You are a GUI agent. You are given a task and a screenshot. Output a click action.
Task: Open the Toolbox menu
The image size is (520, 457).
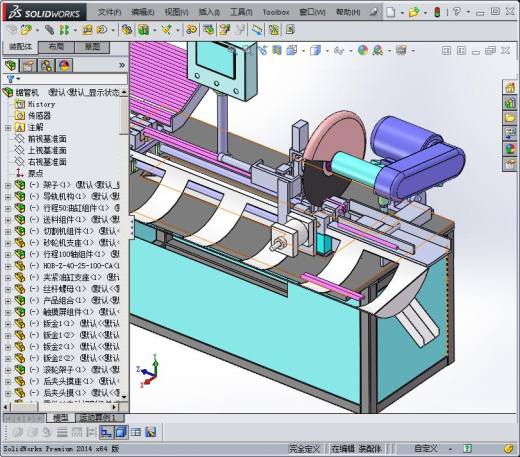(276, 12)
